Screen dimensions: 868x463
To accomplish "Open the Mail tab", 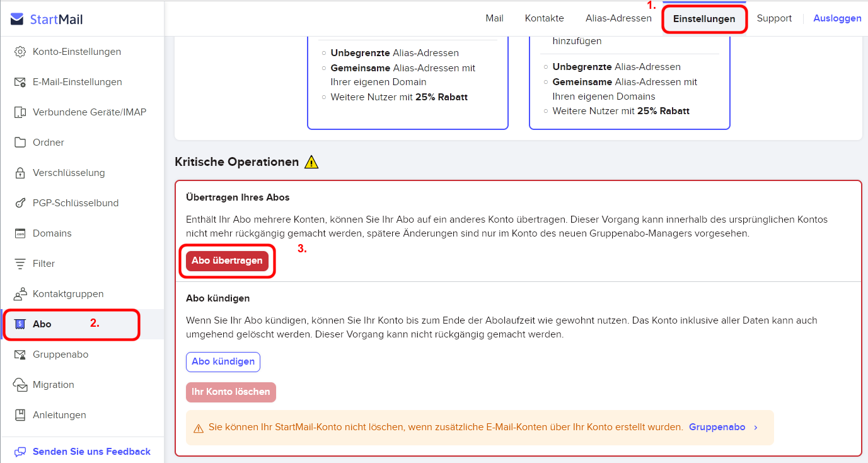I will (494, 18).
